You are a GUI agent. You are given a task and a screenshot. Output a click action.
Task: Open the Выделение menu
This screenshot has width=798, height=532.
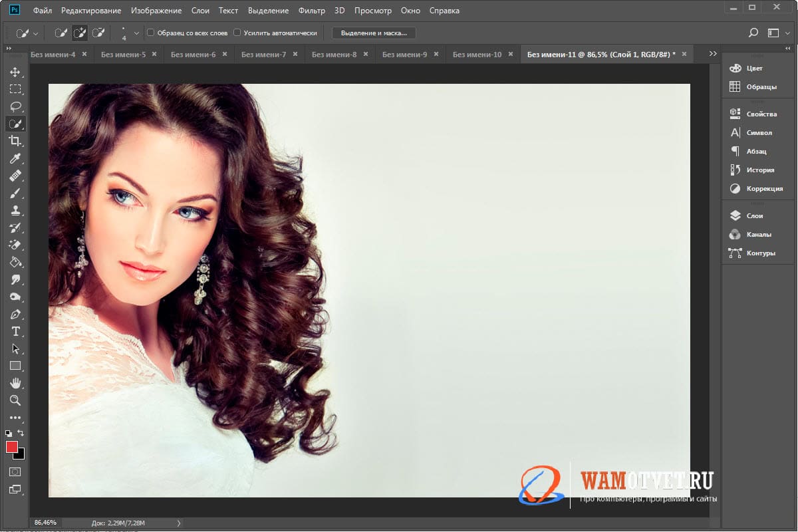pos(268,11)
